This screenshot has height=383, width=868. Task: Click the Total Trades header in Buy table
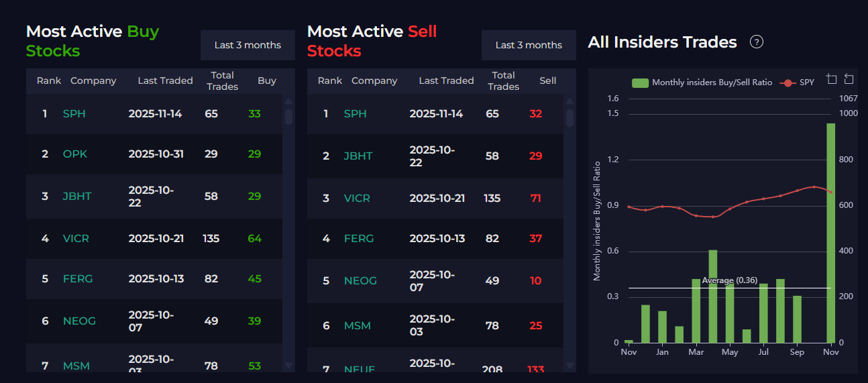[x=223, y=81]
